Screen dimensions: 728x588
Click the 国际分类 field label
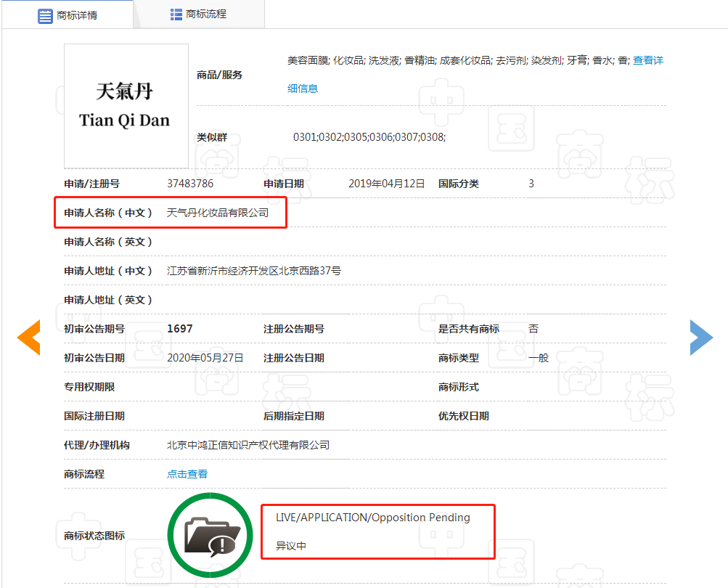458,184
